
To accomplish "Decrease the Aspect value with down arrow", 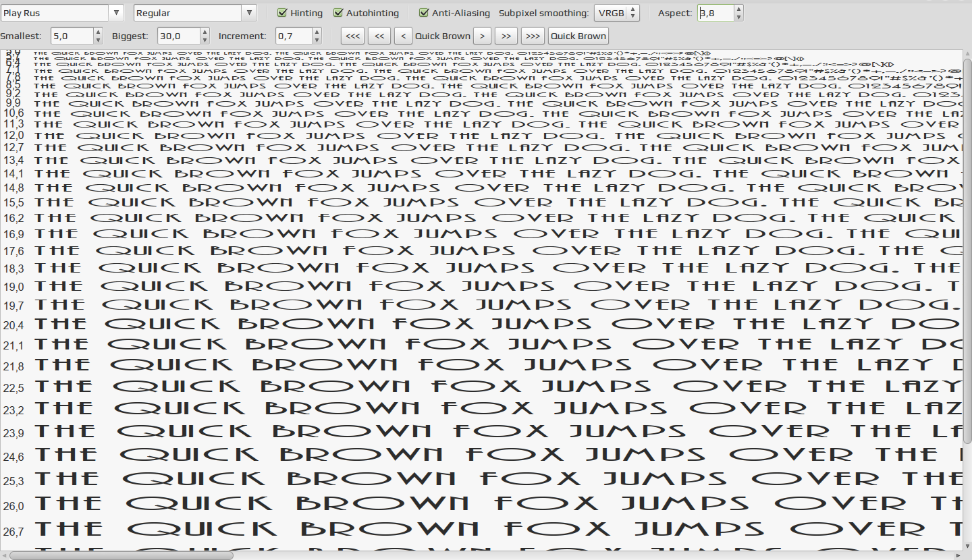I will tap(738, 17).
